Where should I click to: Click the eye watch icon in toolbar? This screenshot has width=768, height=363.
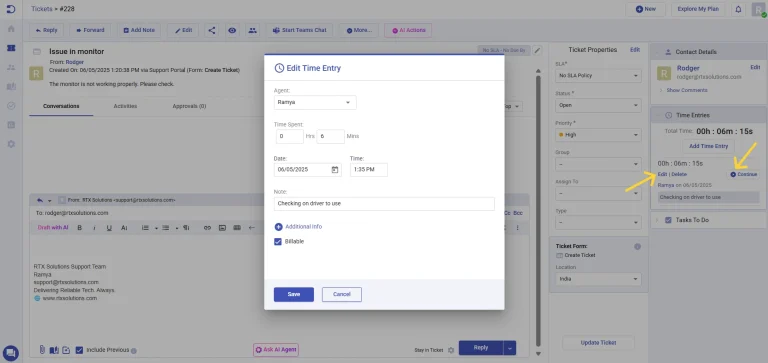(232, 30)
